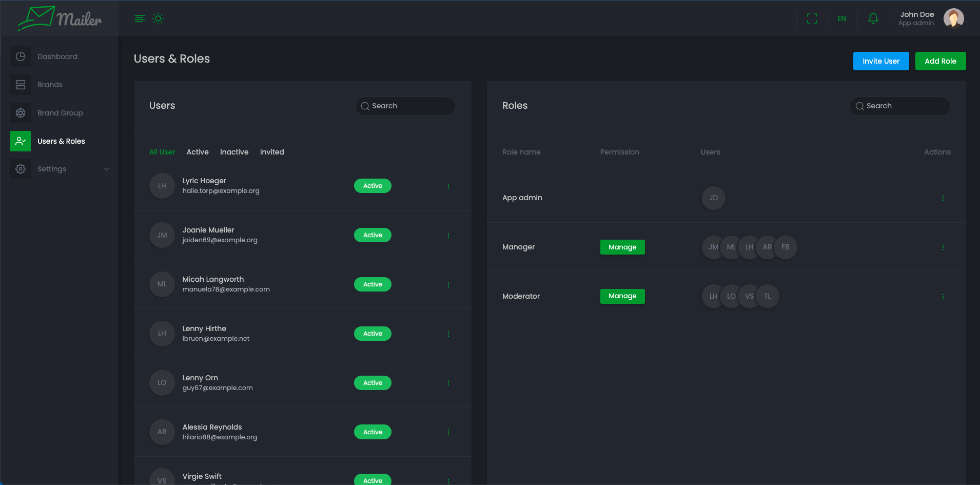The height and width of the screenshot is (485, 980).
Task: Open the EN language selector
Action: coord(841,18)
